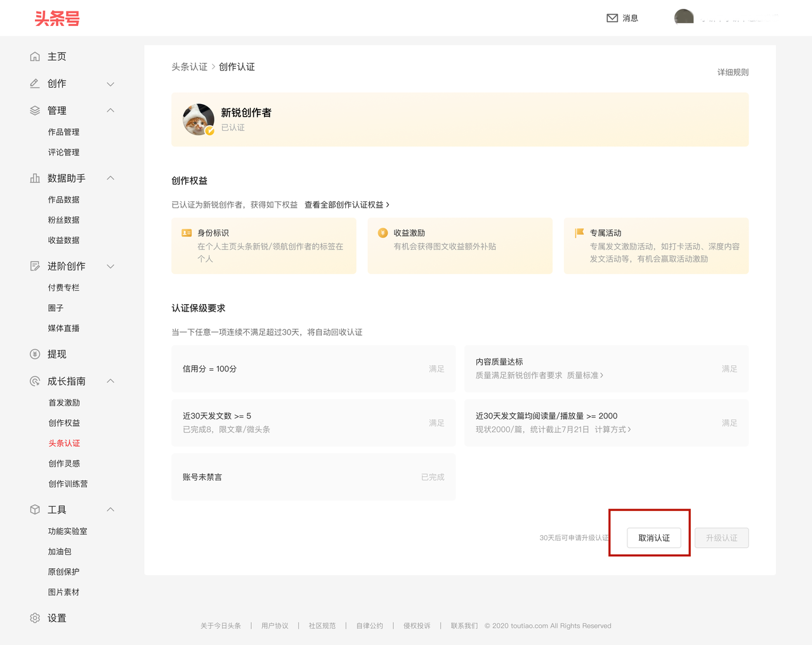Open 查看全部创作认证权益 link
This screenshot has height=645, width=812.
[346, 205]
